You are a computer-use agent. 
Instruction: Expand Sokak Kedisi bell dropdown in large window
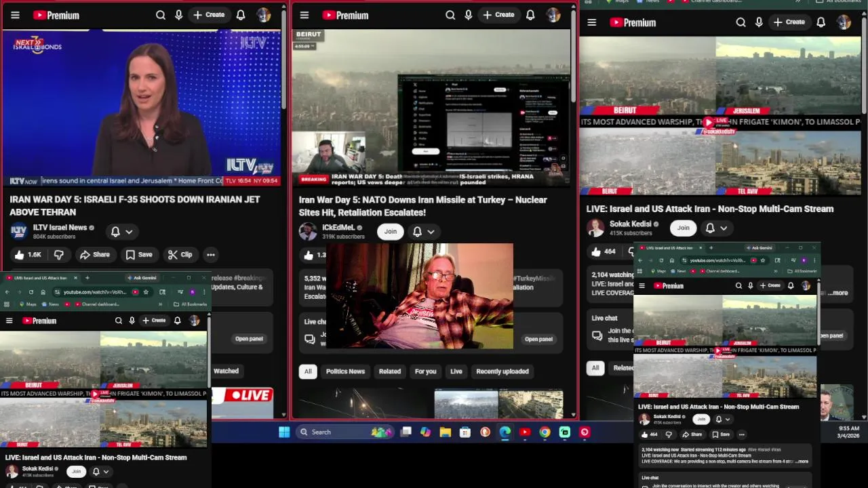(x=717, y=228)
